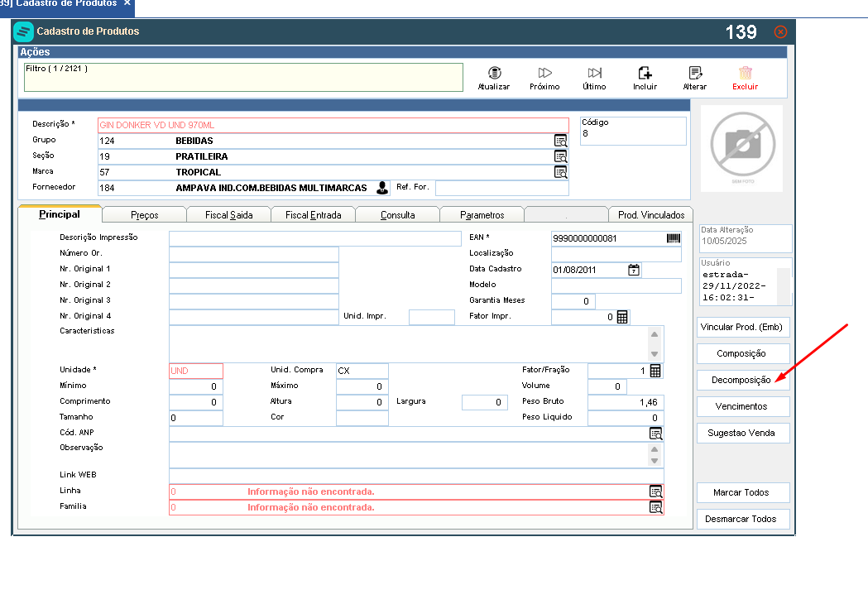Open the Fiscal Entrada tab
The width and height of the screenshot is (868, 604).
point(314,215)
